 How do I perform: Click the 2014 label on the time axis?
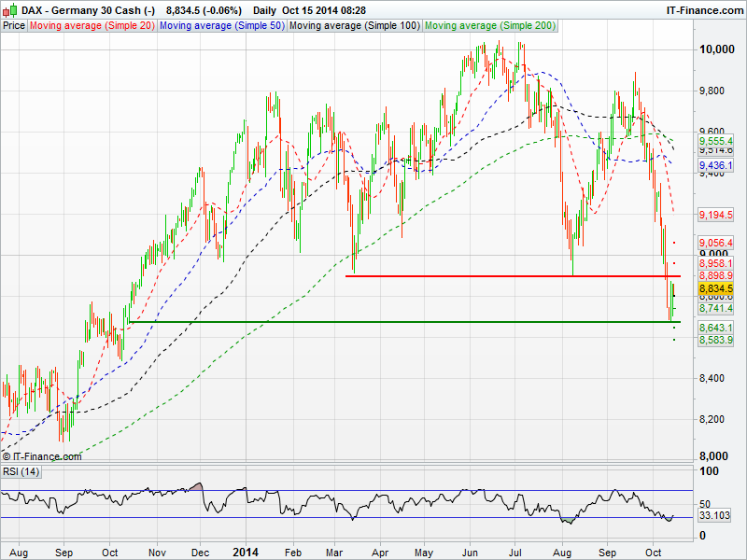(x=247, y=553)
